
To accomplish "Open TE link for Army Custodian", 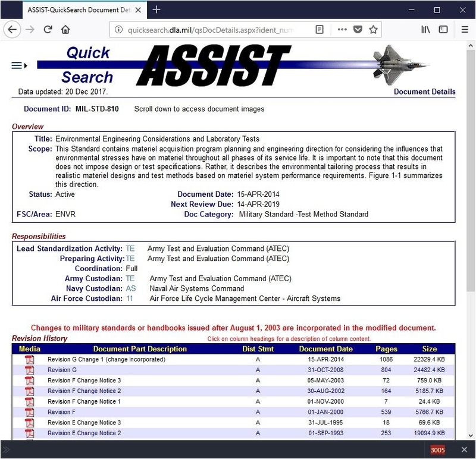I will tap(130, 278).
